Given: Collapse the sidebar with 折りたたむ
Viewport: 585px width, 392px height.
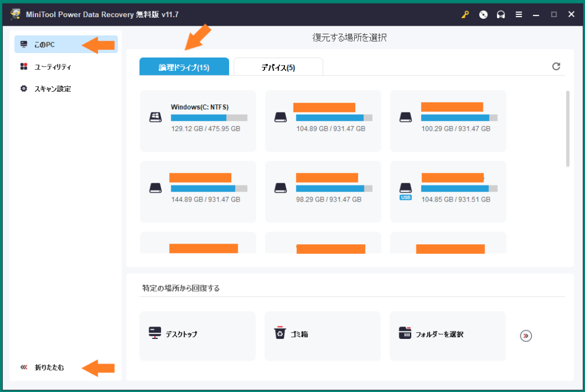Looking at the screenshot, I should tap(43, 368).
